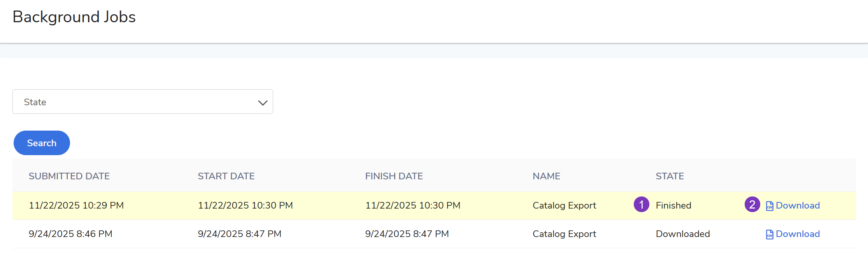The height and width of the screenshot is (253, 868).
Task: Select the Finished state cell
Action: 673,205
